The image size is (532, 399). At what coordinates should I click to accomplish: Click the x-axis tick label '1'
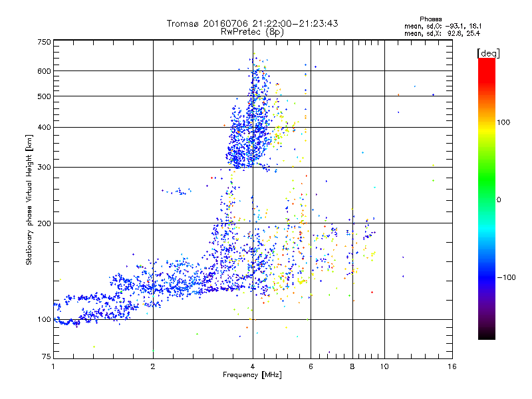[53, 366]
